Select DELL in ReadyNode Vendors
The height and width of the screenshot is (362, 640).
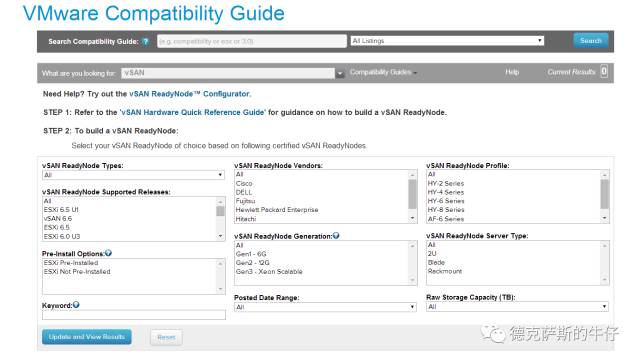point(244,192)
